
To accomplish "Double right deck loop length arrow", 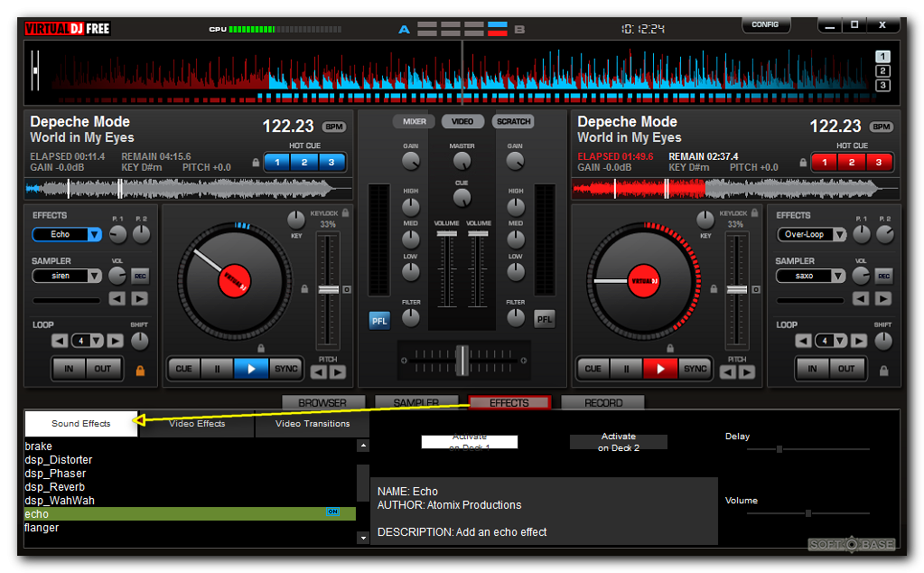I will click(x=859, y=341).
